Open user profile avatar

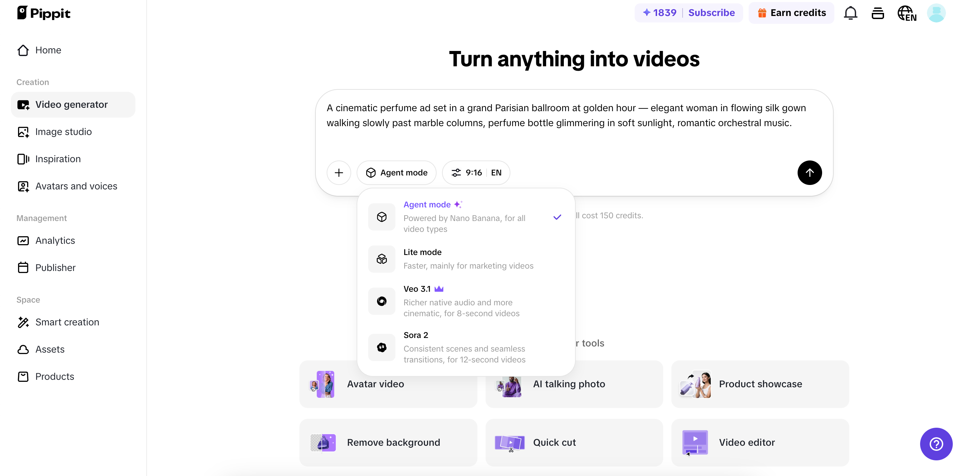[936, 13]
